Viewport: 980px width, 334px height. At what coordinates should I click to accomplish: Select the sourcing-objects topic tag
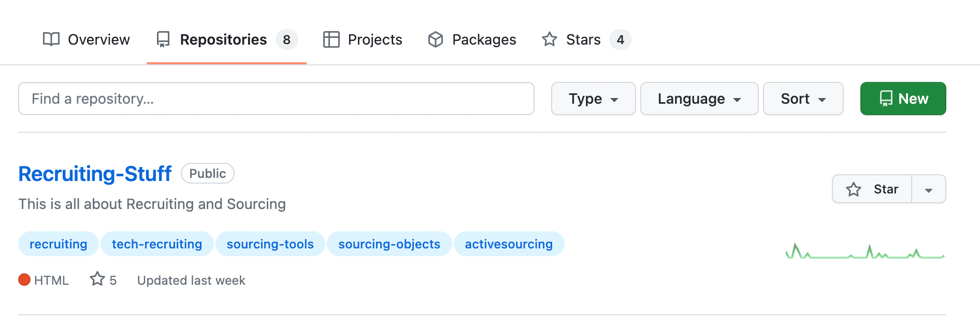(x=390, y=244)
